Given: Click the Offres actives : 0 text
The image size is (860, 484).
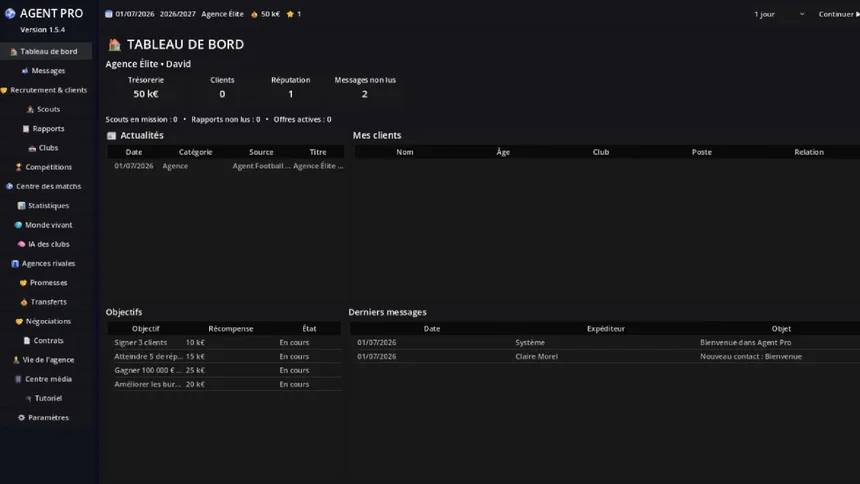Looking at the screenshot, I should coord(302,119).
